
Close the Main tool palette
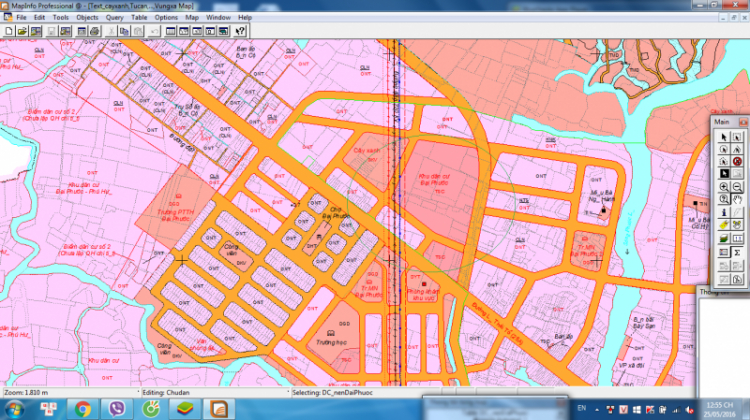743,122
